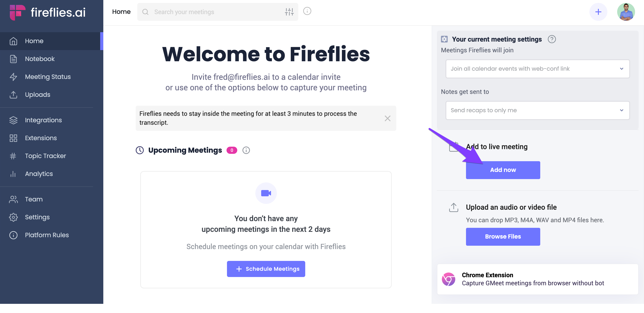Image resolution: width=644 pixels, height=313 pixels.
Task: Click the Chrome Extension icon
Action: [x=448, y=279]
